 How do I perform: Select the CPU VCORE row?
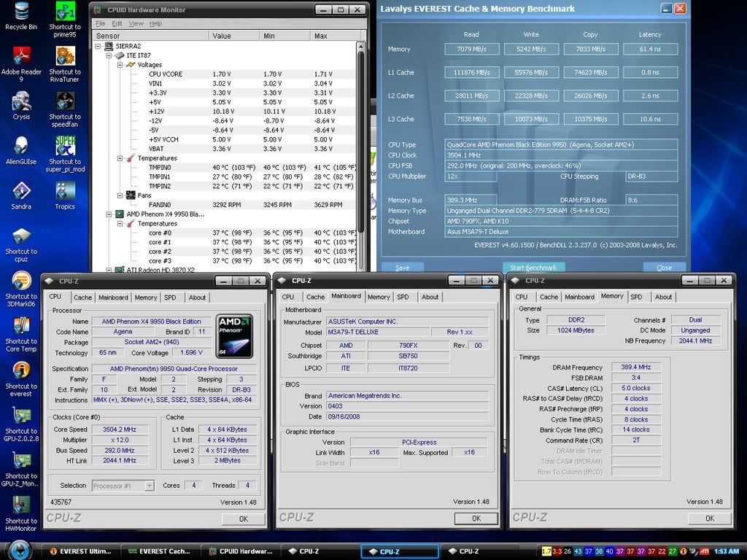(223, 74)
